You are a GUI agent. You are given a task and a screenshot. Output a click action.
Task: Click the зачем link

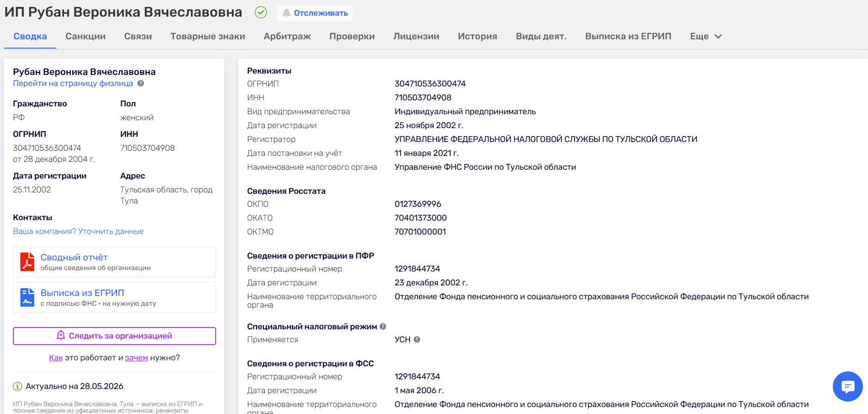(x=136, y=358)
